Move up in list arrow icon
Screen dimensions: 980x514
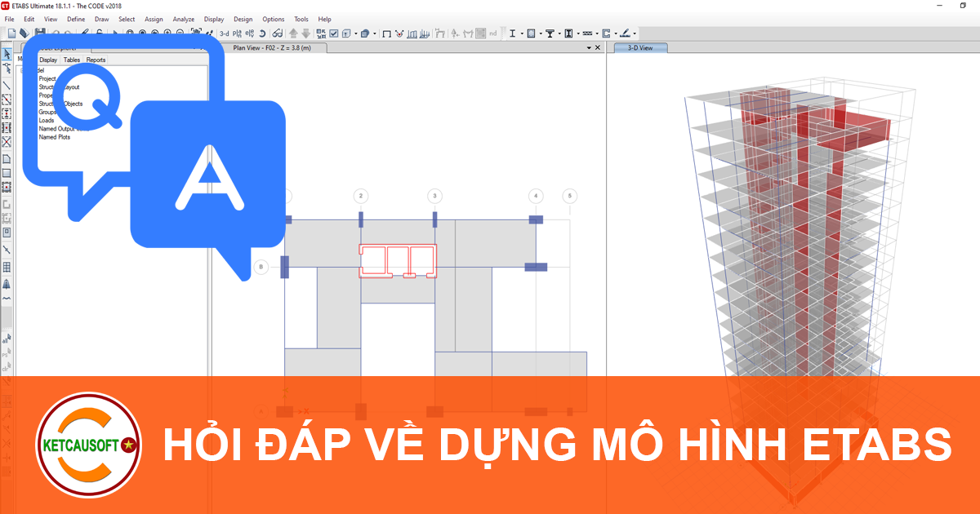(x=293, y=33)
